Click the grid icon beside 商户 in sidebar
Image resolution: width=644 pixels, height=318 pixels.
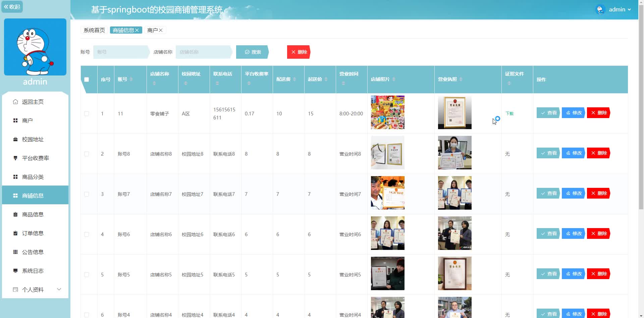(15, 120)
